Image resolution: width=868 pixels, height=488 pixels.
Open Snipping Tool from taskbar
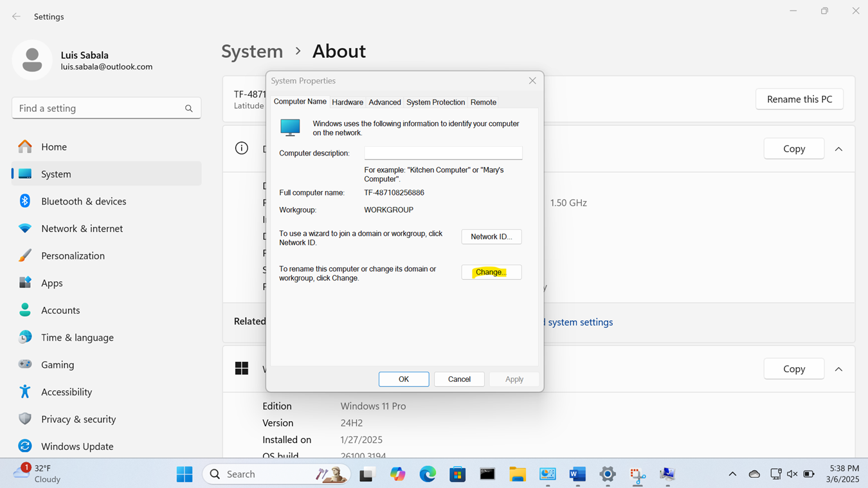coord(637,474)
